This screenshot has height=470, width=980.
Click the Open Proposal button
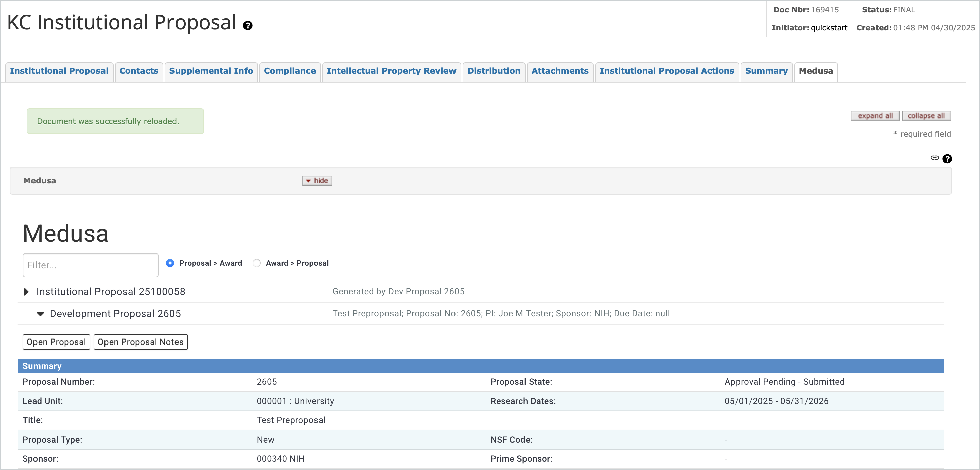click(56, 342)
